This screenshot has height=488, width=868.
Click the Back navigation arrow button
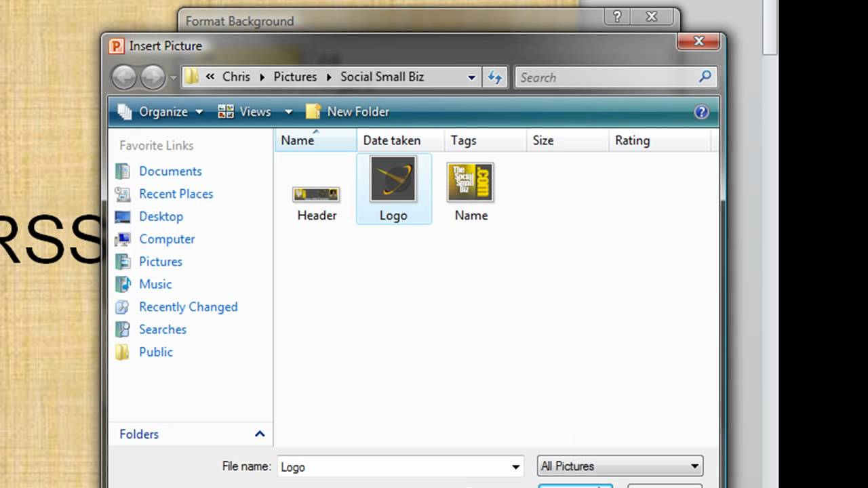124,77
